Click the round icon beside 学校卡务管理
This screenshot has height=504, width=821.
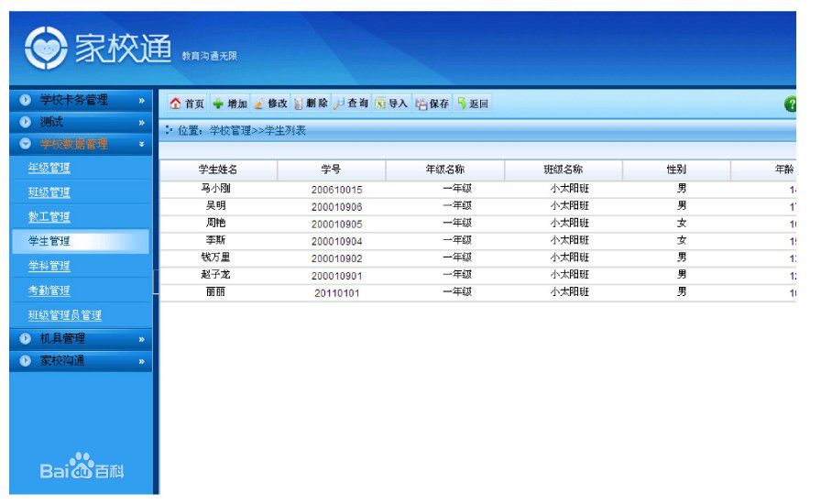coord(25,100)
